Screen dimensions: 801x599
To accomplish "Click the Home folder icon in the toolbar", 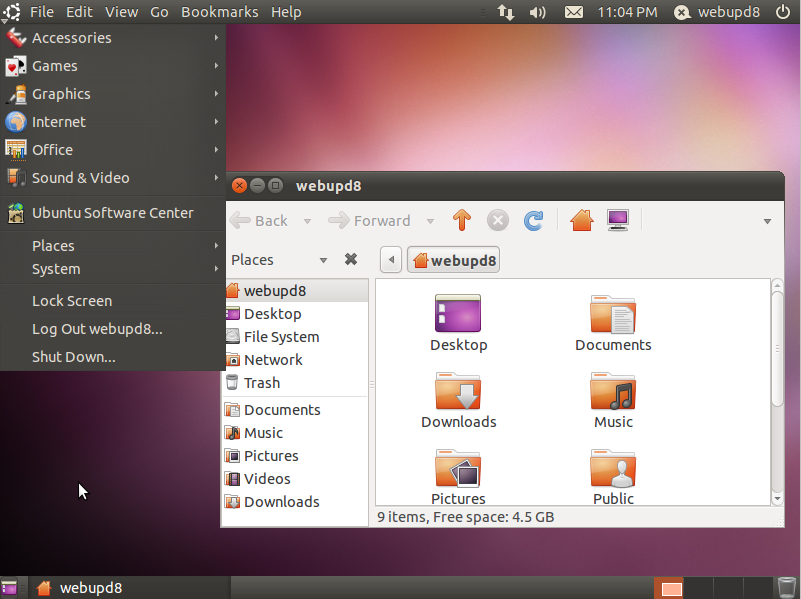I will (x=582, y=221).
